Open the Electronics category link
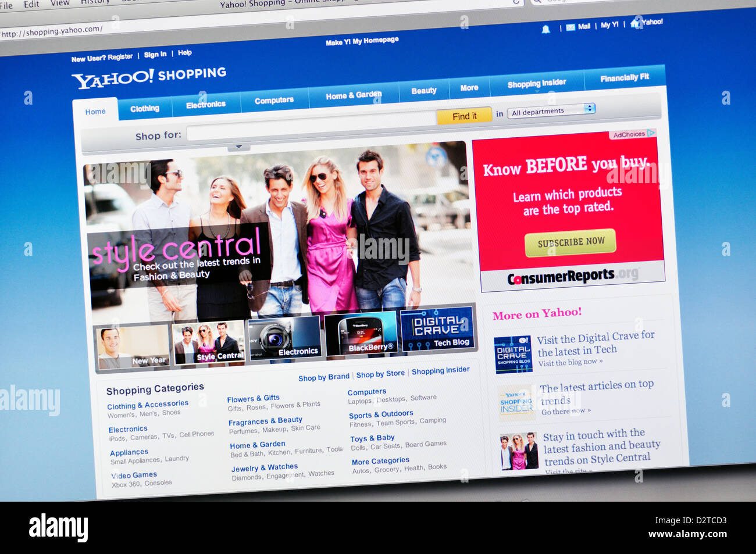The image size is (756, 554). click(128, 429)
